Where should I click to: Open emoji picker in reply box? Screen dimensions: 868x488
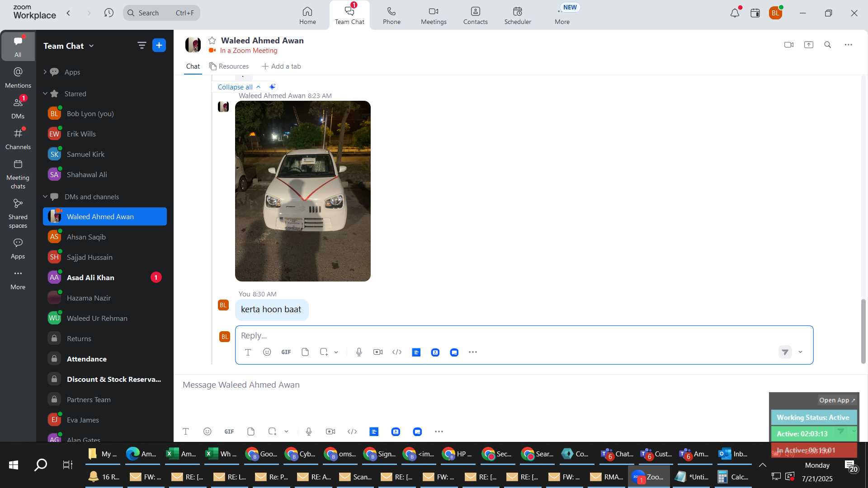(x=267, y=352)
